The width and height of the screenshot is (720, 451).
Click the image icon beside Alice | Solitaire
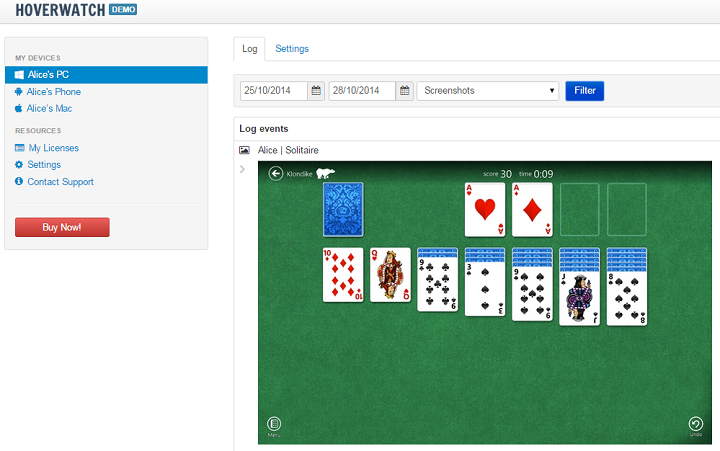pyautogui.click(x=244, y=150)
